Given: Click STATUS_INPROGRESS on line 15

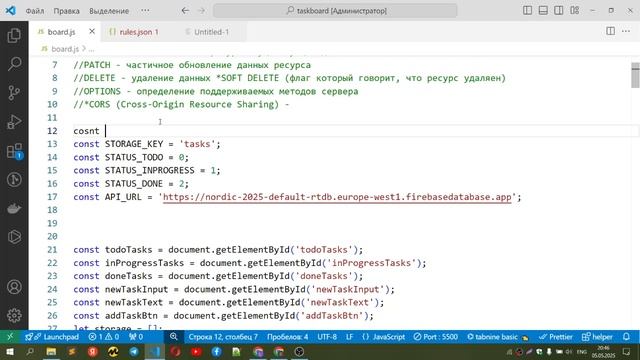Looking at the screenshot, I should [149, 170].
